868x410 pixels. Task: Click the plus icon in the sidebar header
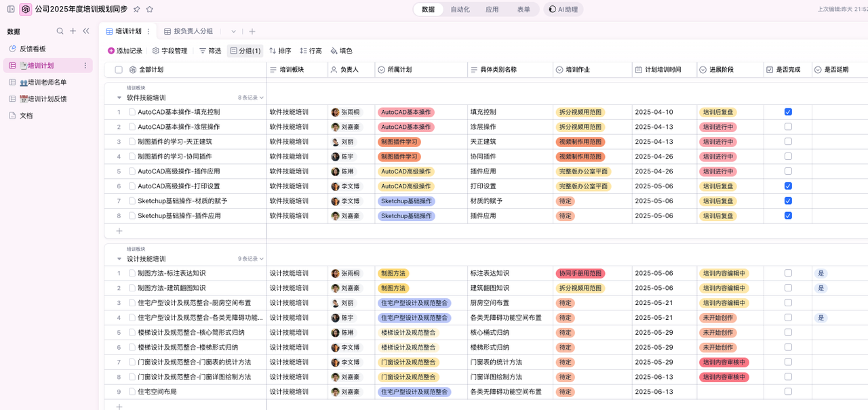[x=73, y=31]
